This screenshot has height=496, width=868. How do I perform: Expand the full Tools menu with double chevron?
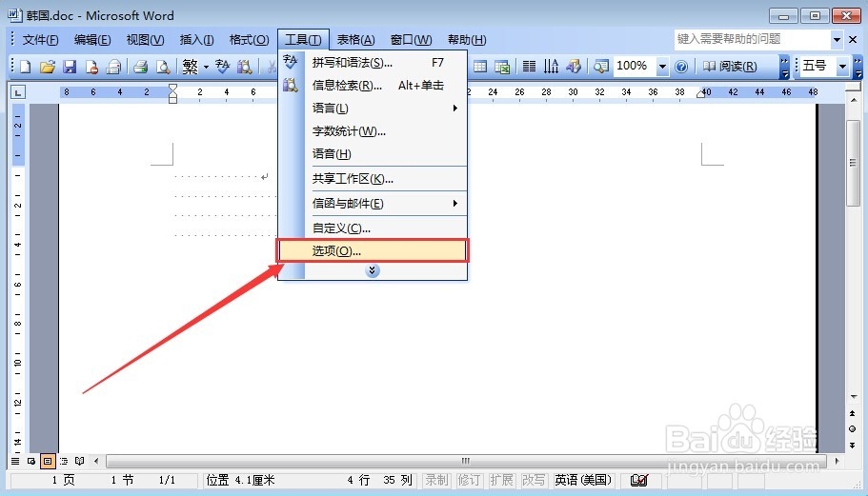point(372,270)
